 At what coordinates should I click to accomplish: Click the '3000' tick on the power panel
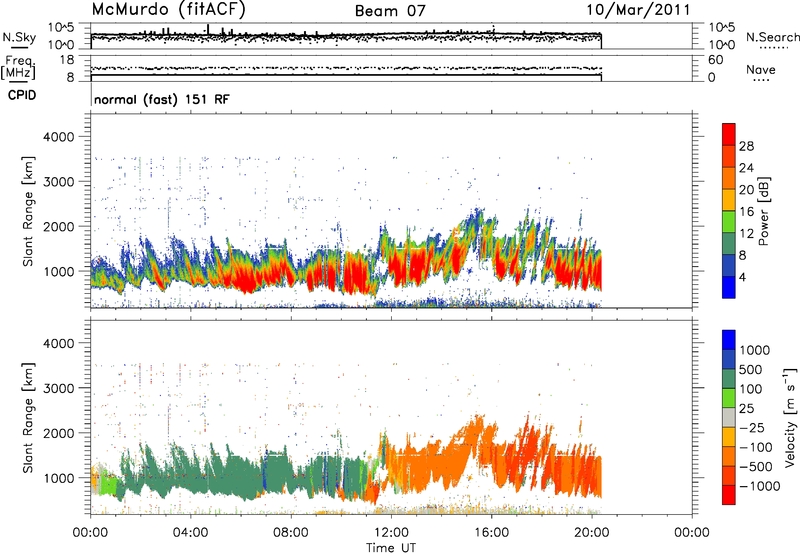click(58, 182)
